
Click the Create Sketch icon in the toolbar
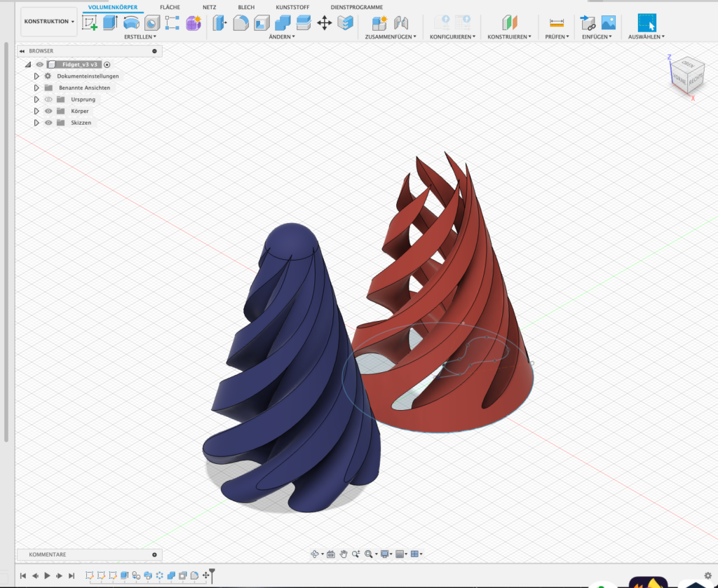tap(90, 23)
